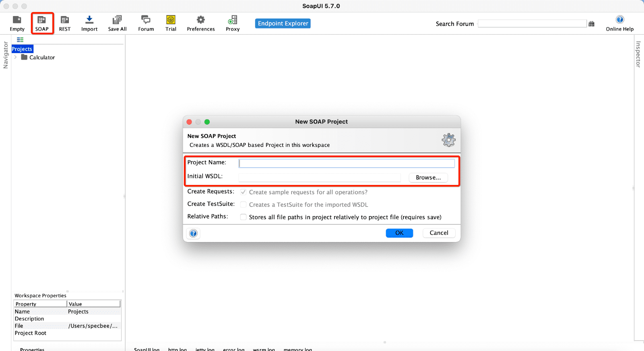Screen dimensions: 644x351
Task: Open the Navigator side tab
Action: pyautogui.click(x=6, y=55)
